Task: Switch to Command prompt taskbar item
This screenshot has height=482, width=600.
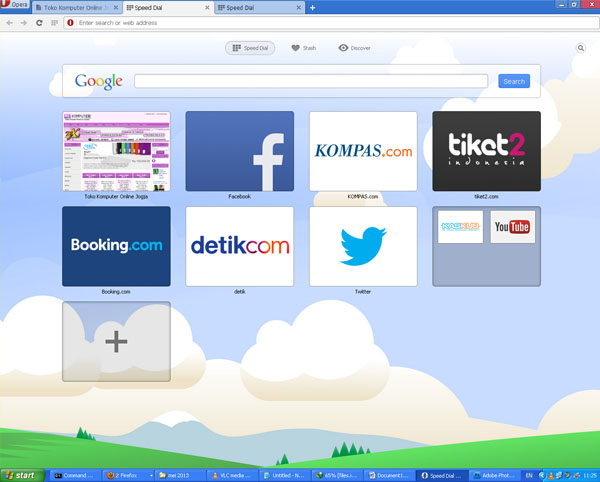Action: tap(75, 475)
